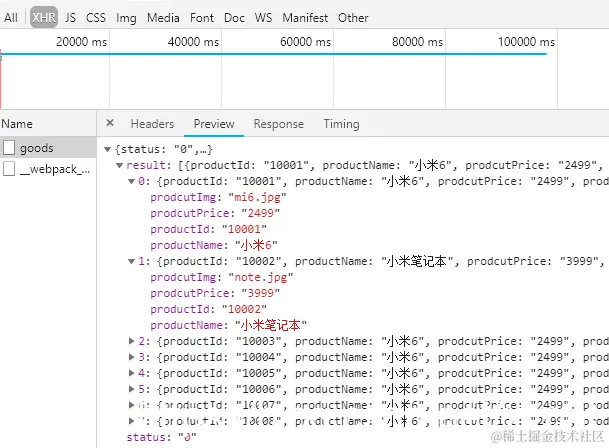Open the Response tab
Screen dimensions: 609x448
click(278, 124)
